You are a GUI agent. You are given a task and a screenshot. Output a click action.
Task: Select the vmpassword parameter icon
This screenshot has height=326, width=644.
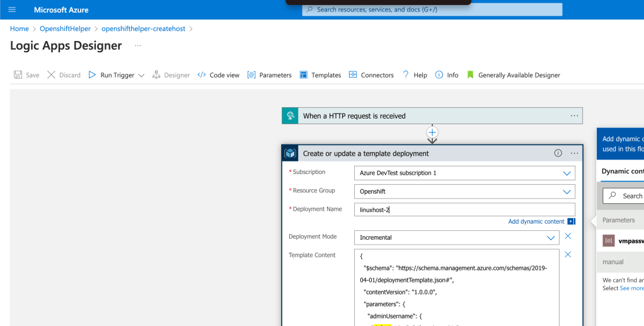tap(609, 240)
